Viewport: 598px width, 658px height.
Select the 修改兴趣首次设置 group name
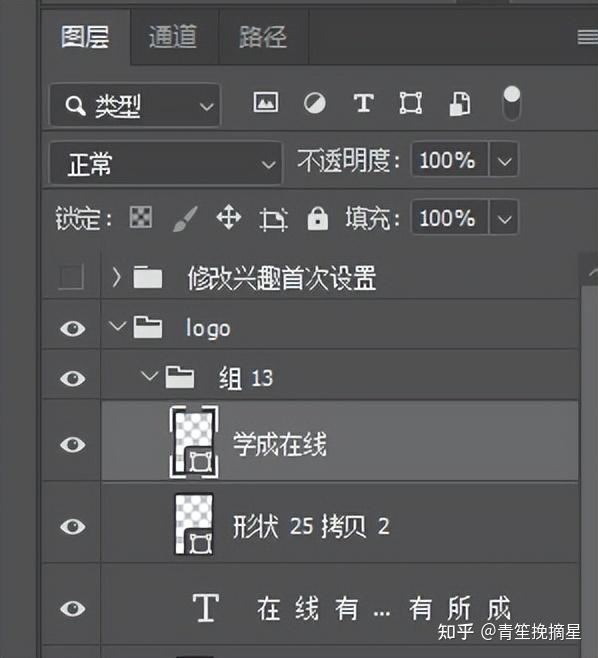tap(282, 278)
